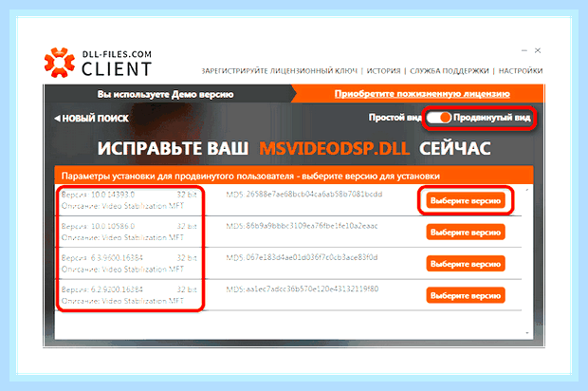
Task: Click 'Вы используете Демо версию' banner
Action: tap(165, 94)
